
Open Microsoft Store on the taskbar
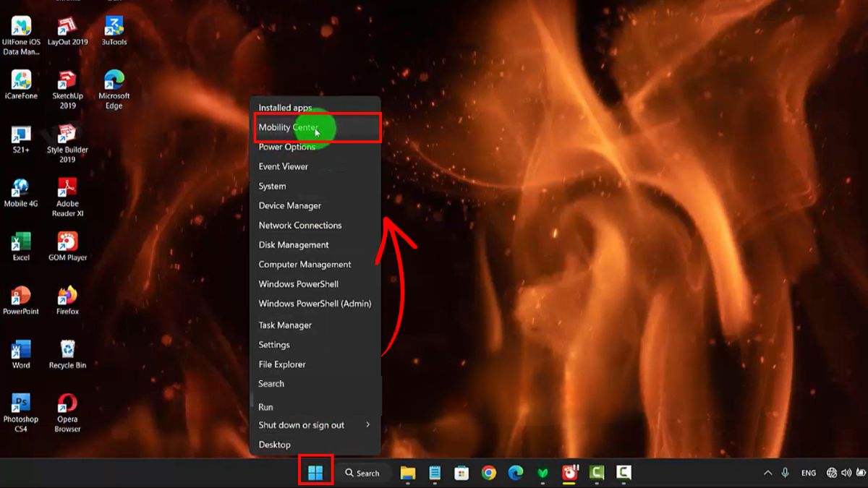click(x=461, y=473)
